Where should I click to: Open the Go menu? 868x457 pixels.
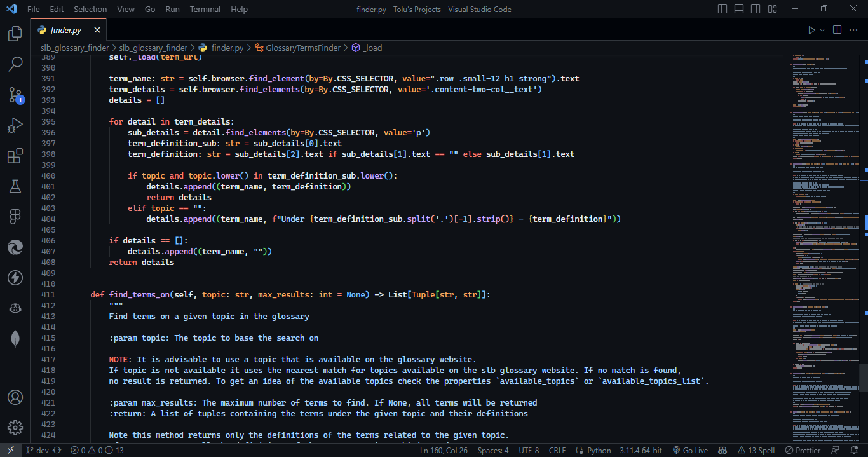pyautogui.click(x=150, y=9)
